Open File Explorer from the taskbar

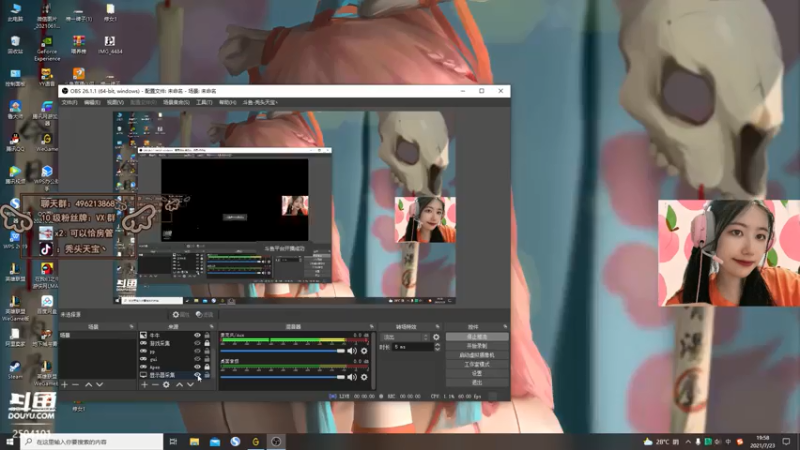coord(194,441)
